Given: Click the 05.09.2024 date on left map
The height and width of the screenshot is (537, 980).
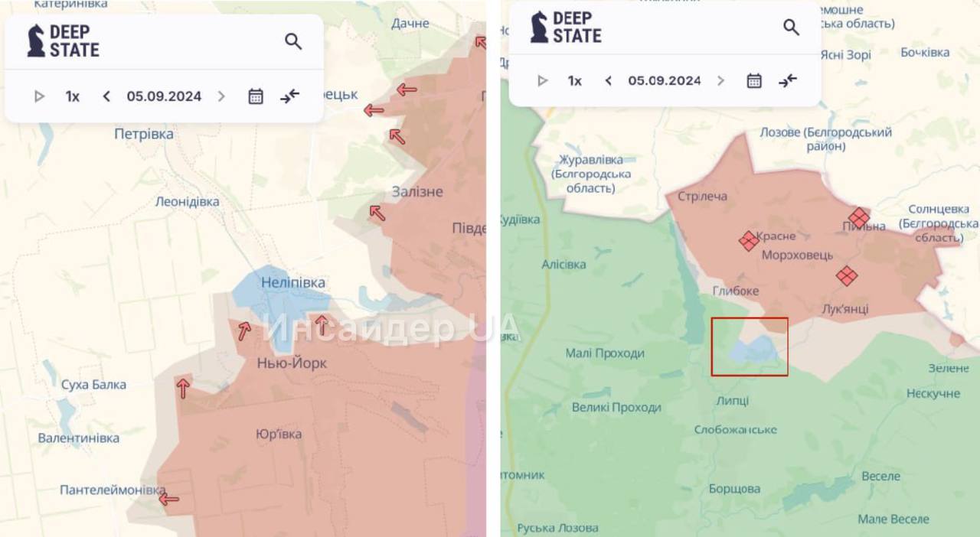Looking at the screenshot, I should [164, 96].
